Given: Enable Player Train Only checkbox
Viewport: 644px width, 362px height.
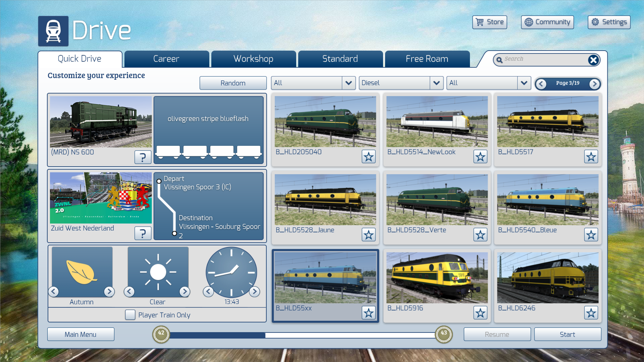Looking at the screenshot, I should point(130,315).
